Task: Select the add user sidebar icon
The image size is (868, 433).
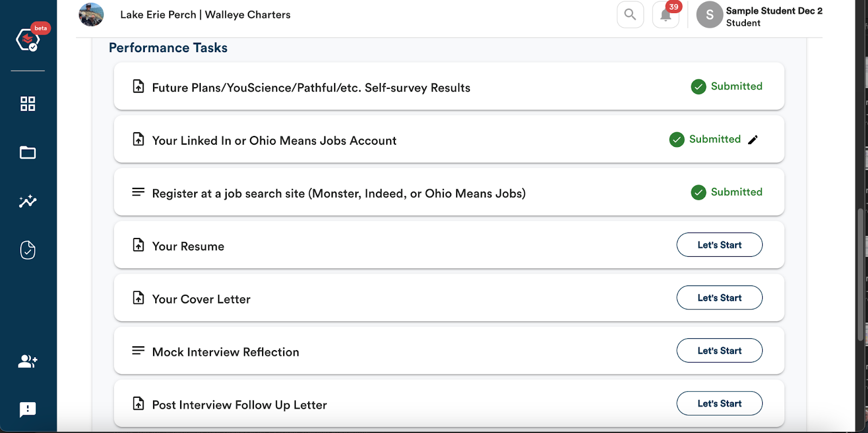Action: (28, 361)
